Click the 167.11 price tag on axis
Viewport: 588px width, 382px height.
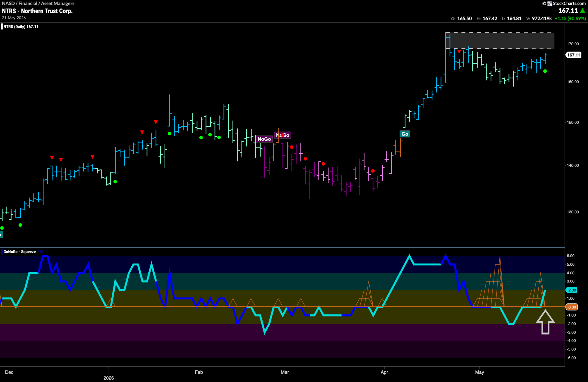[x=574, y=55]
